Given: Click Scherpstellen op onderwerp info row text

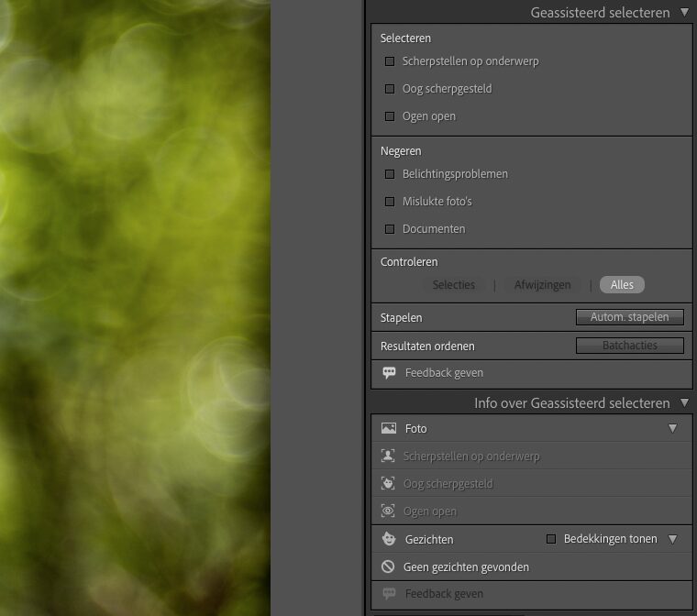Looking at the screenshot, I should point(471,456).
